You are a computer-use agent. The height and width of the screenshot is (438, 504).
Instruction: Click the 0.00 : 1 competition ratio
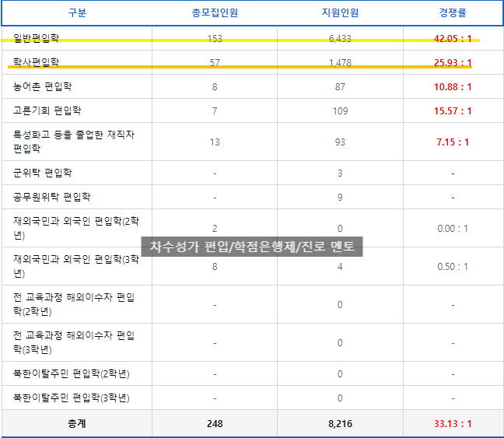click(x=453, y=229)
